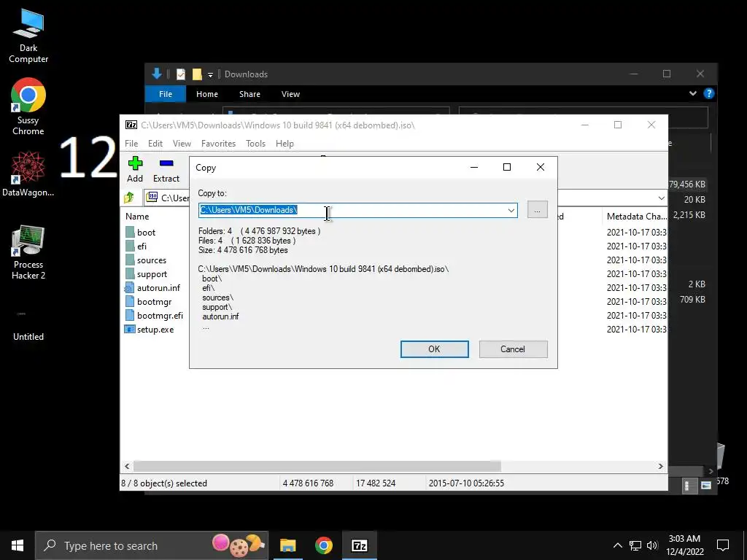Open Sussy Chrome desktop shortcut
This screenshot has height=560, width=747.
(28, 106)
